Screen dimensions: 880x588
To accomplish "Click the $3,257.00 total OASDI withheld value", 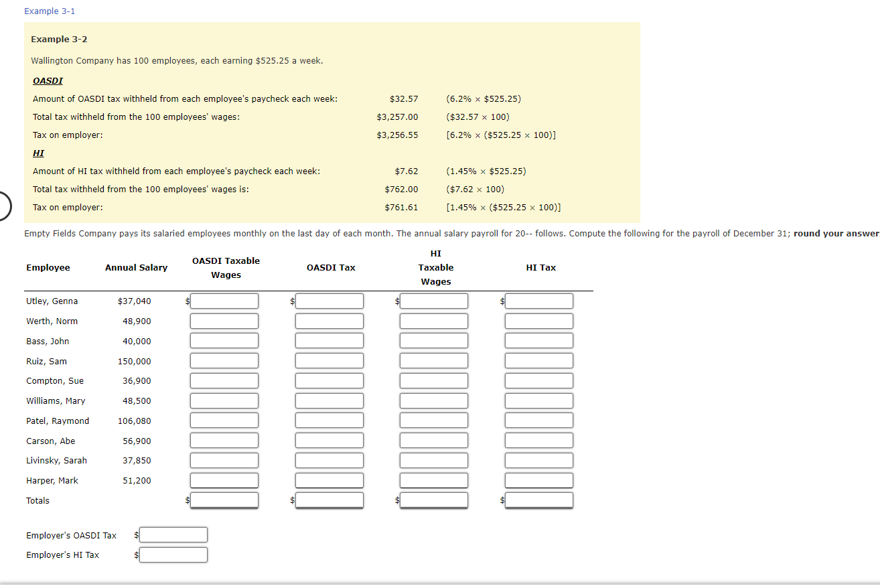I will [397, 117].
